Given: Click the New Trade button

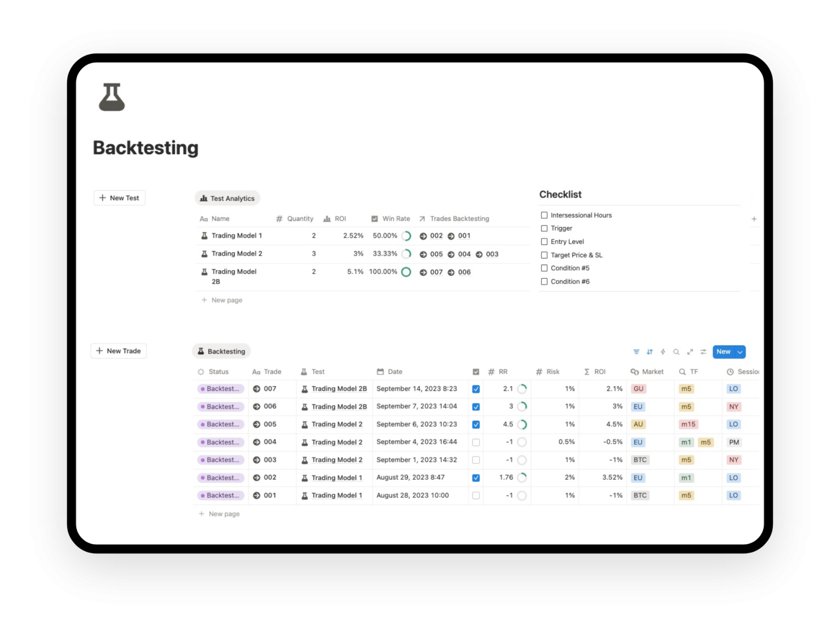Looking at the screenshot, I should click(119, 351).
